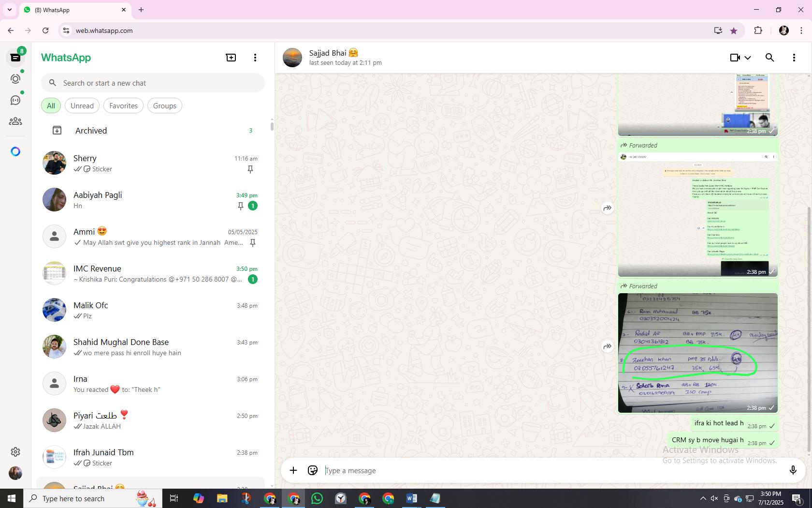Install WhatsApp app icon in address bar
This screenshot has width=812, height=508.
coord(718,30)
